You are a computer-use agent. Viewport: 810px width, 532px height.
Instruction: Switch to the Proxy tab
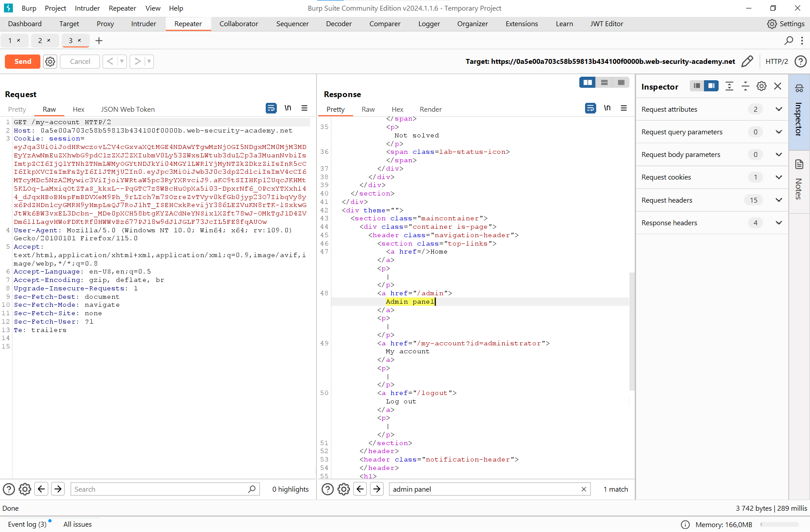coord(105,24)
